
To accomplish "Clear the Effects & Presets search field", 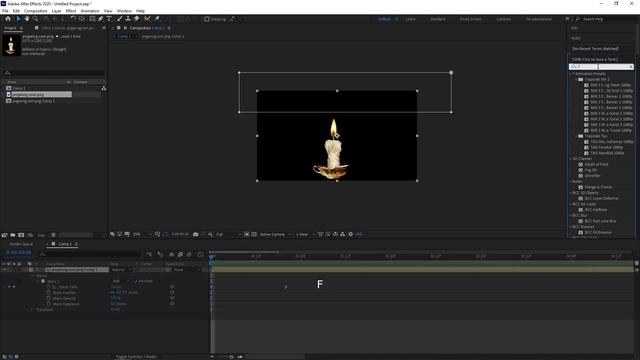I will coord(631,67).
